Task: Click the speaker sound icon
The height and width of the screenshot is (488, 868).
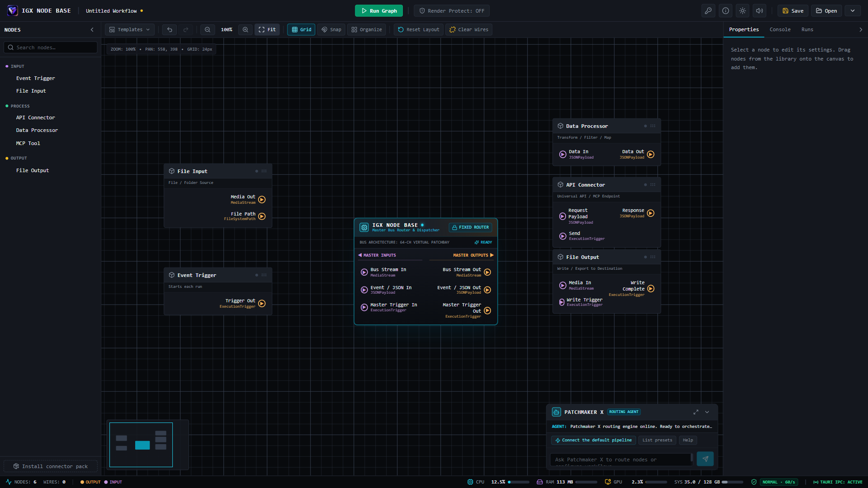Action: [x=759, y=11]
